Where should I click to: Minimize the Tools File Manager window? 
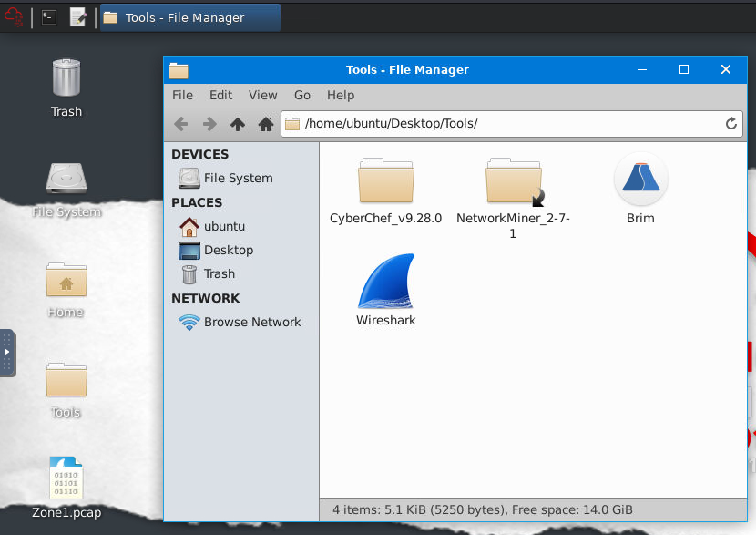click(642, 70)
